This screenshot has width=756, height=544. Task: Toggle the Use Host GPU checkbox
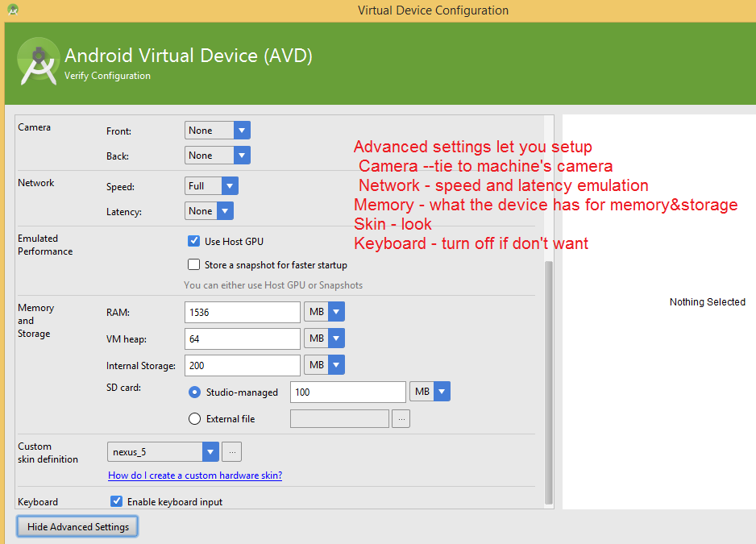click(193, 241)
